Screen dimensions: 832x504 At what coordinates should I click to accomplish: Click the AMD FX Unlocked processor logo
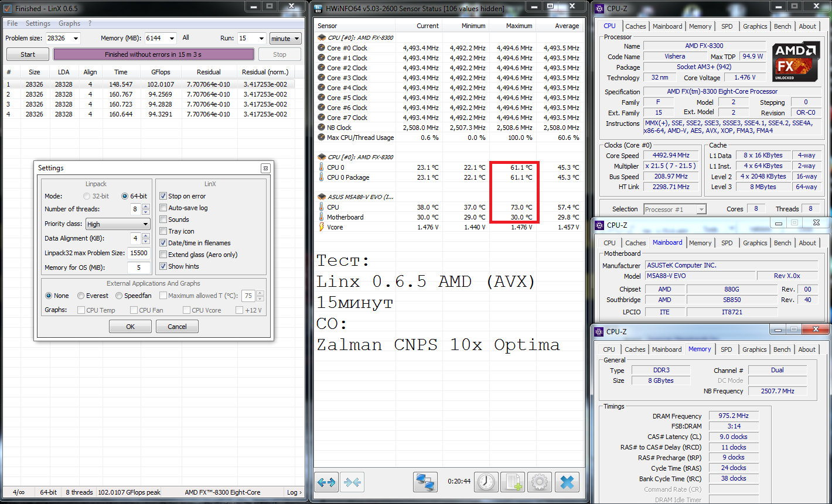[795, 60]
